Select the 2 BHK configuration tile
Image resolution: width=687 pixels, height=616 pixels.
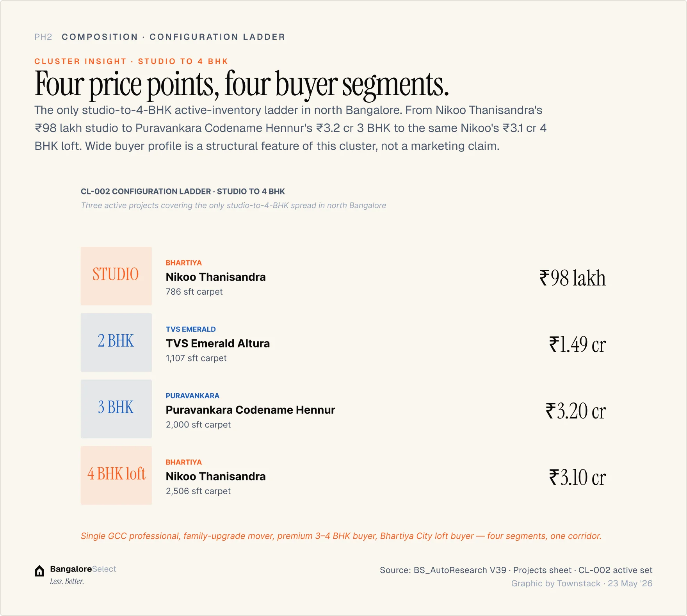[116, 342]
